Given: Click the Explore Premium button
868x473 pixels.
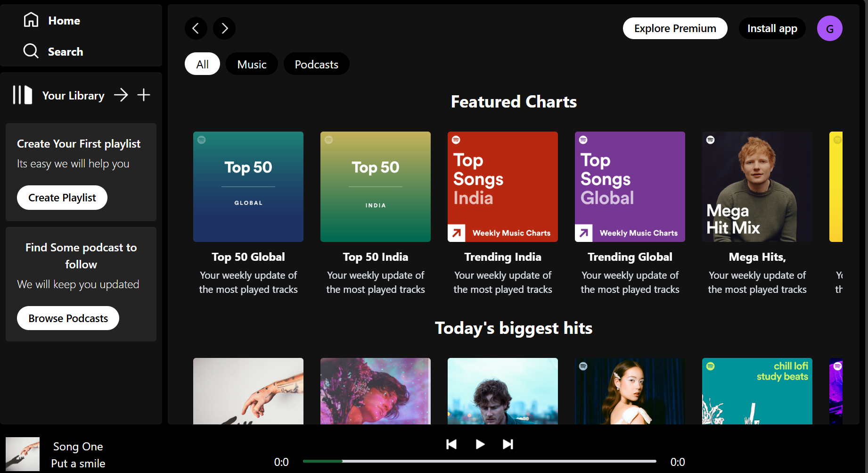Looking at the screenshot, I should click(x=675, y=28).
